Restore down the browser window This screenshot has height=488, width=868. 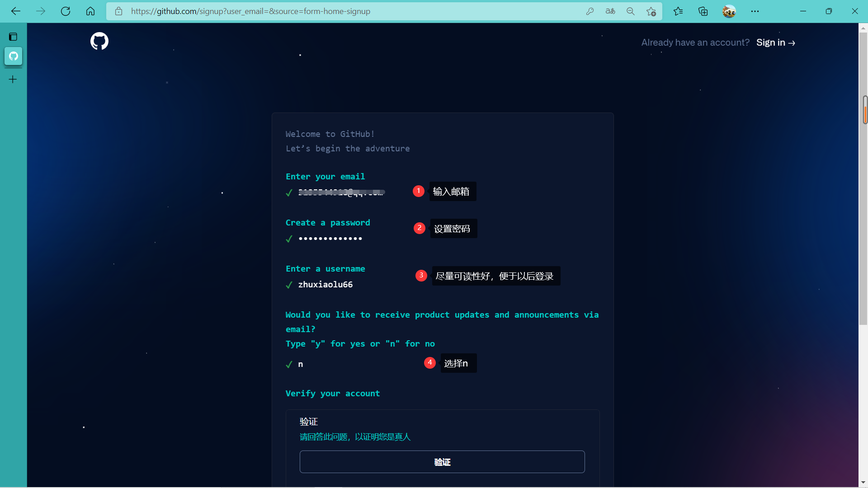829,11
